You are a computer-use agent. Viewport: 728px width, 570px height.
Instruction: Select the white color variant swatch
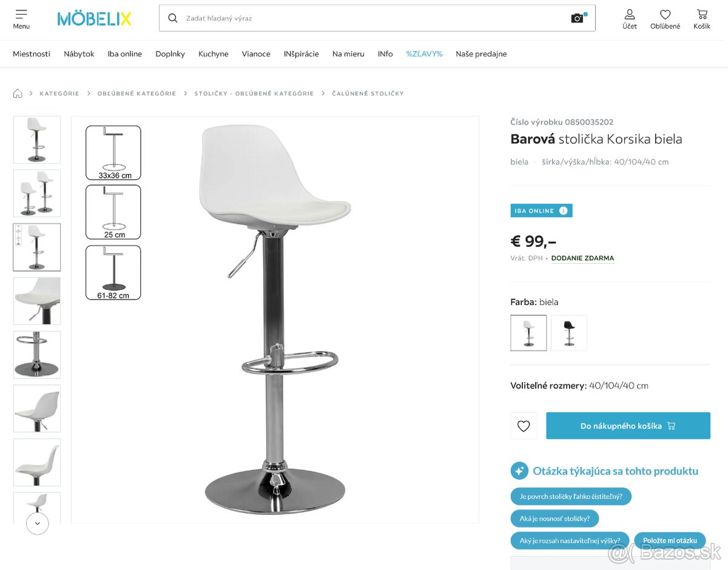click(528, 333)
